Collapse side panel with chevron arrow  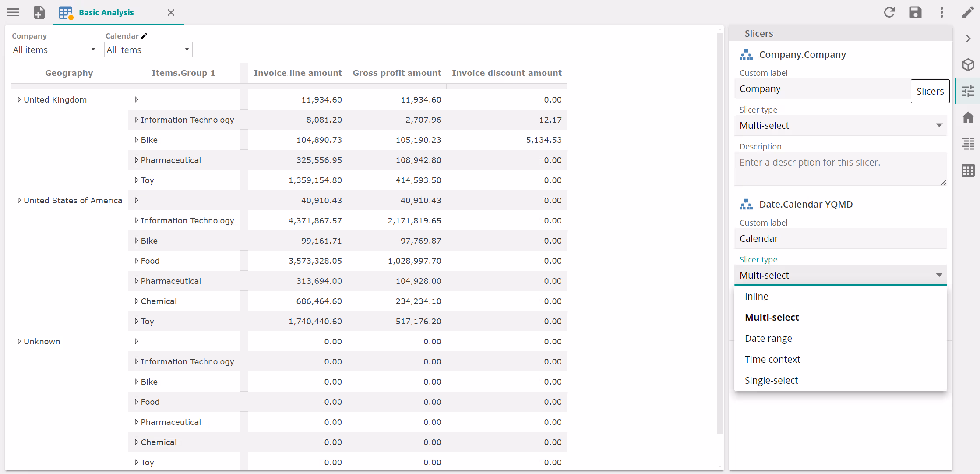tap(968, 39)
